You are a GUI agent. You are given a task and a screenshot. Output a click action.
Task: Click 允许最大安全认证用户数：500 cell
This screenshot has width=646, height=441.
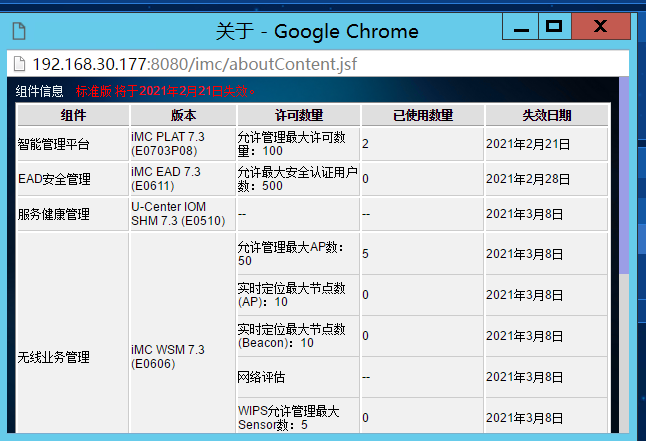(x=299, y=179)
